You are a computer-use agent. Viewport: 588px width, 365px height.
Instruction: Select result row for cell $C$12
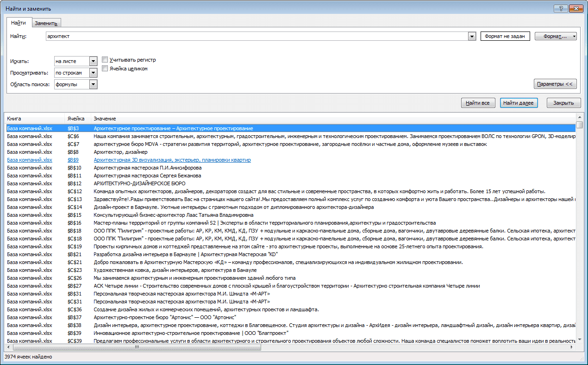pyautogui.click(x=290, y=191)
